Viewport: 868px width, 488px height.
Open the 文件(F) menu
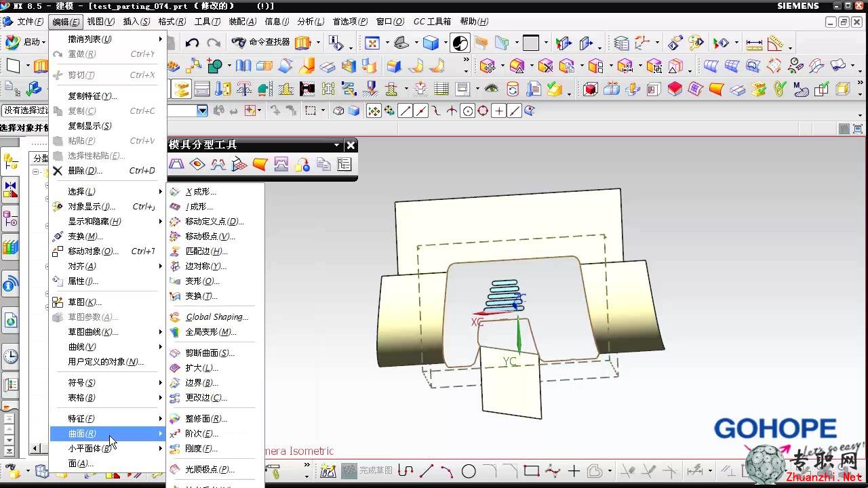click(x=29, y=22)
